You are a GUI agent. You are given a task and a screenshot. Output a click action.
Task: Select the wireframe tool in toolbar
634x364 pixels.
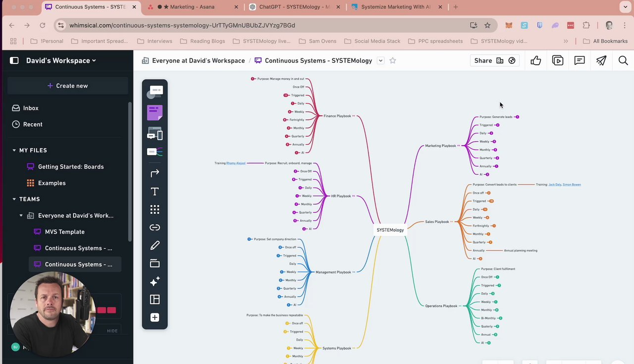click(155, 134)
